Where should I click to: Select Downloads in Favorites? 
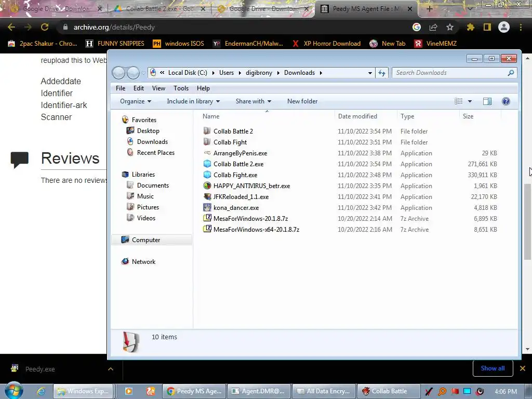(152, 141)
